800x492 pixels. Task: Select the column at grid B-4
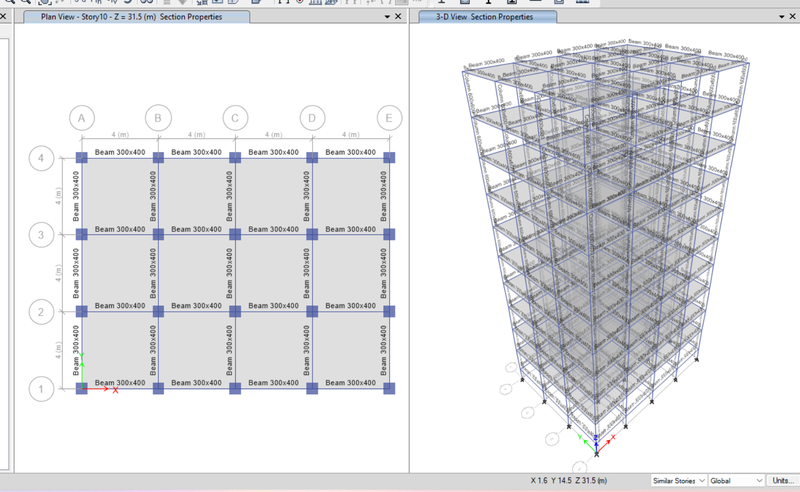pyautogui.click(x=158, y=157)
